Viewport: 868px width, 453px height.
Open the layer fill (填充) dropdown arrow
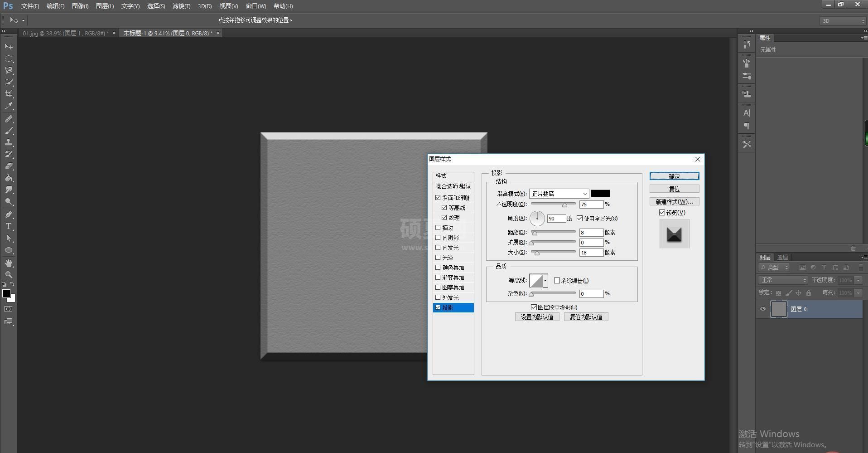tap(858, 293)
